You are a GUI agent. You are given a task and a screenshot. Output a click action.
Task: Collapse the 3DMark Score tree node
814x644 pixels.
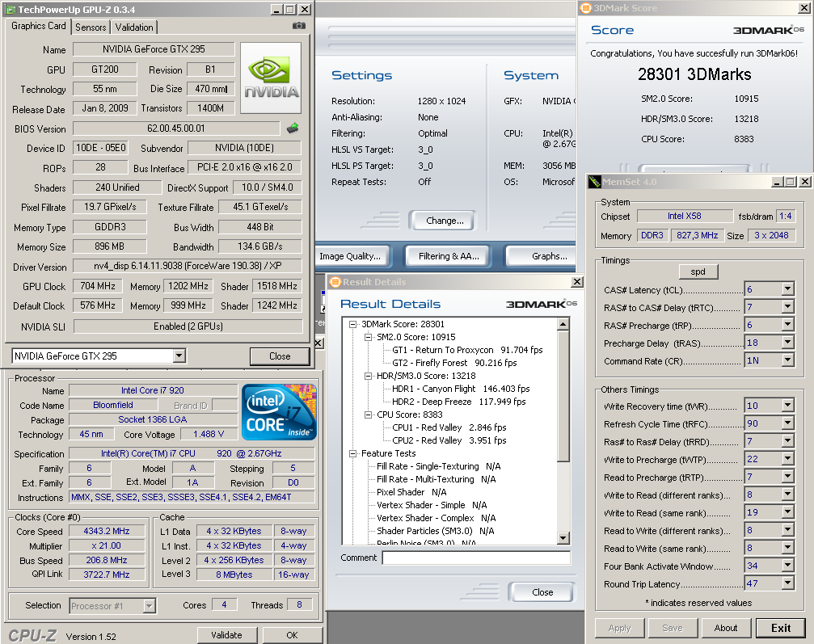[x=353, y=324]
